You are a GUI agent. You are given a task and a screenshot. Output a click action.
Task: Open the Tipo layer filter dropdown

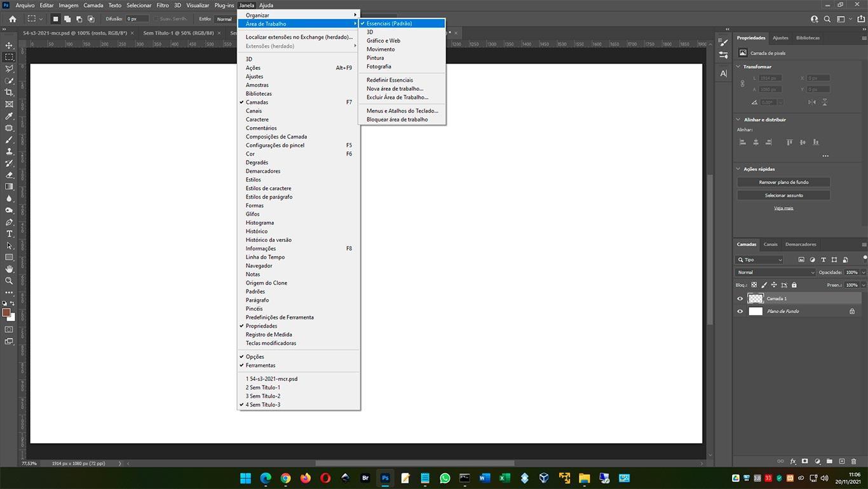click(x=759, y=260)
